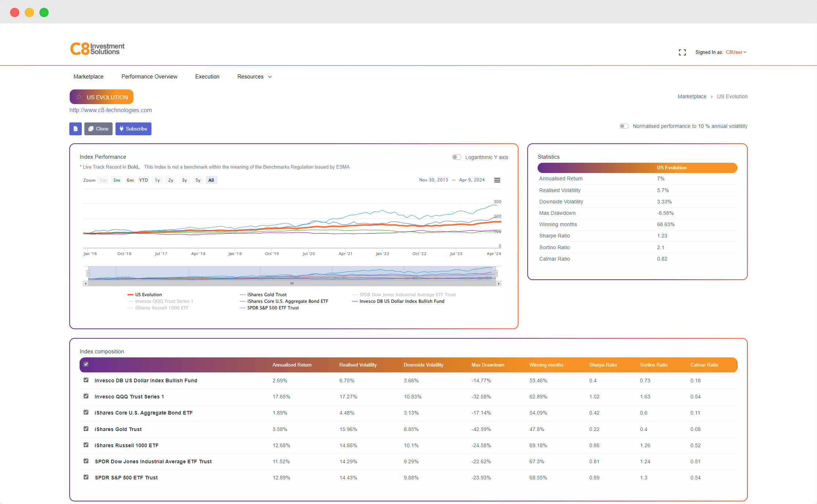Click the Subscribe button

pos(133,129)
